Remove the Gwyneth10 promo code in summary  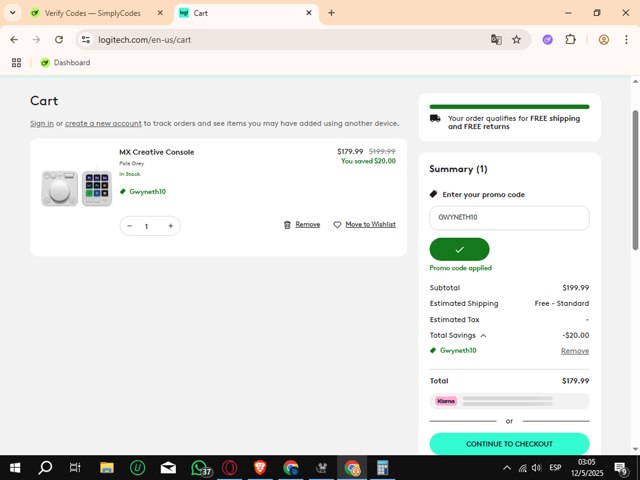pos(575,351)
